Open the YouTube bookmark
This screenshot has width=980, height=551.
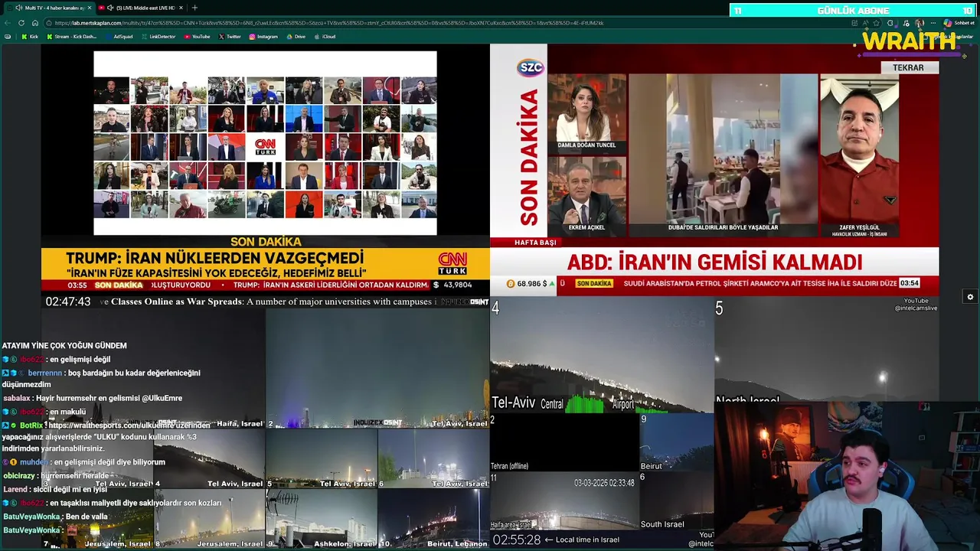point(197,36)
